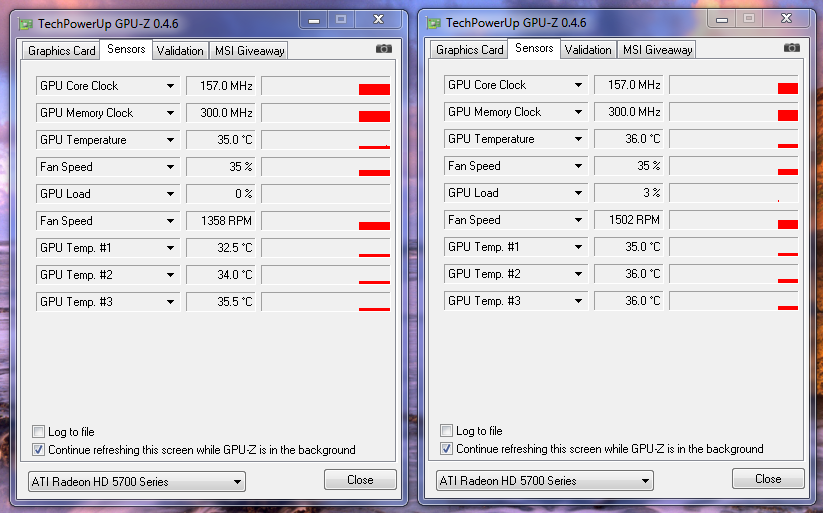Click the GPU-Z app icon in right title bar

tap(434, 23)
